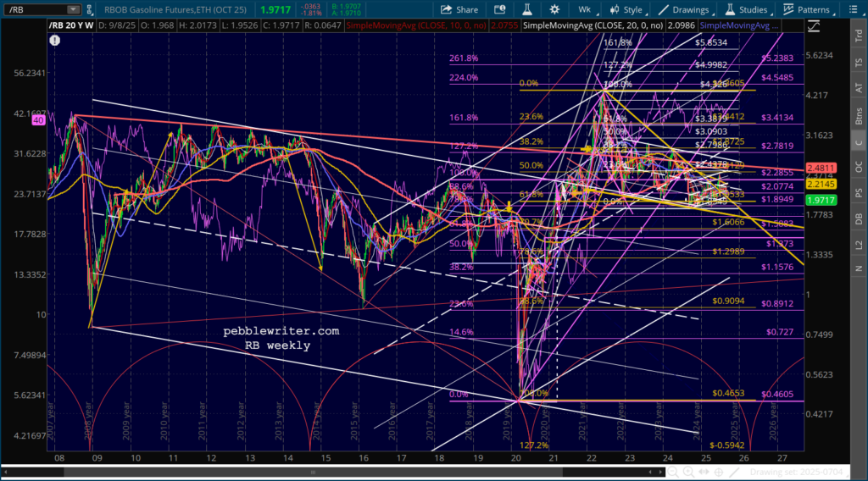This screenshot has width=868, height=481.
Task: Open the chart list options menu icon
Action: coord(853,9)
